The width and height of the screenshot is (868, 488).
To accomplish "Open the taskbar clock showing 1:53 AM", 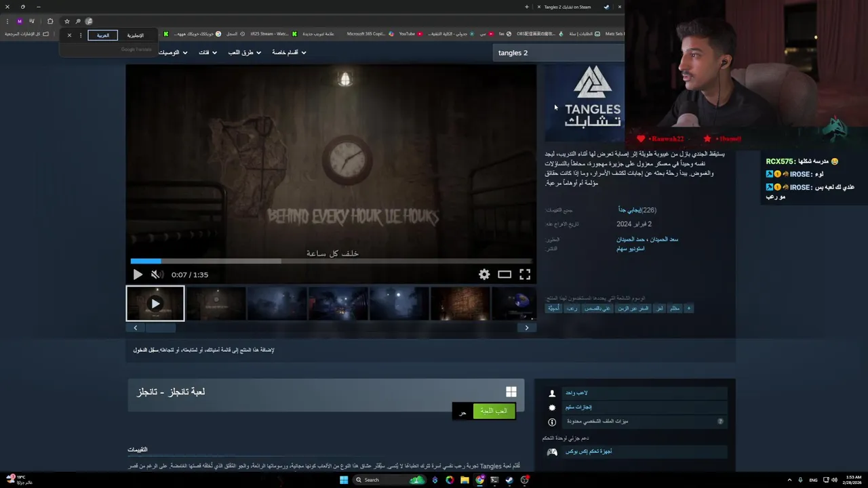I will tap(852, 480).
